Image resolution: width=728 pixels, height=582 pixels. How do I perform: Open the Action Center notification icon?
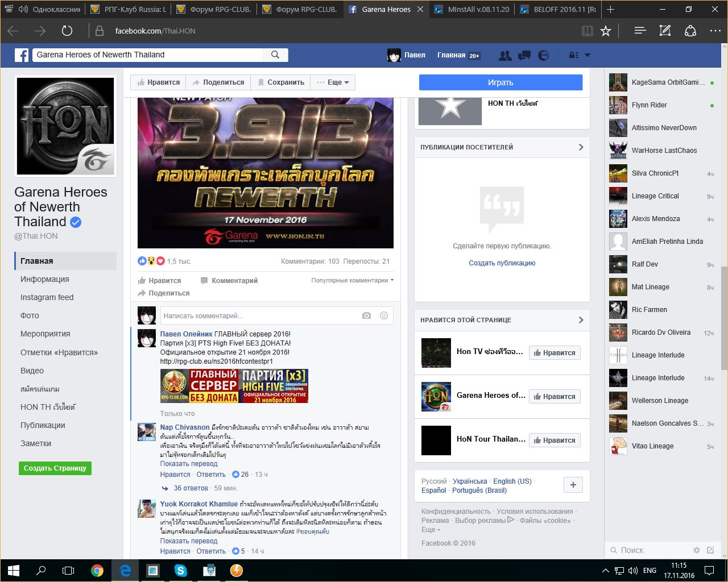click(x=709, y=571)
